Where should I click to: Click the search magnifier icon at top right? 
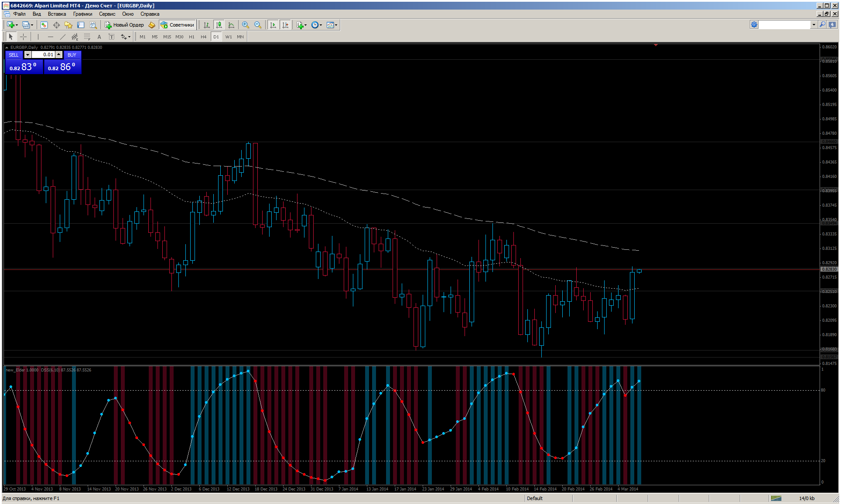tap(822, 25)
